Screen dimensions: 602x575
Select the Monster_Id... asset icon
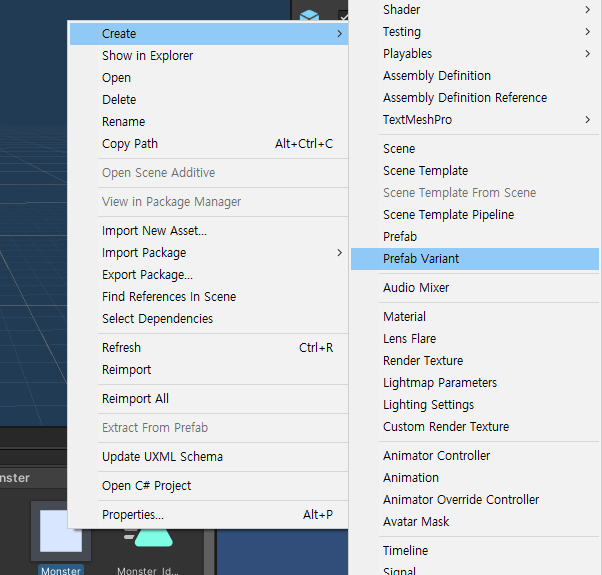tap(148, 538)
